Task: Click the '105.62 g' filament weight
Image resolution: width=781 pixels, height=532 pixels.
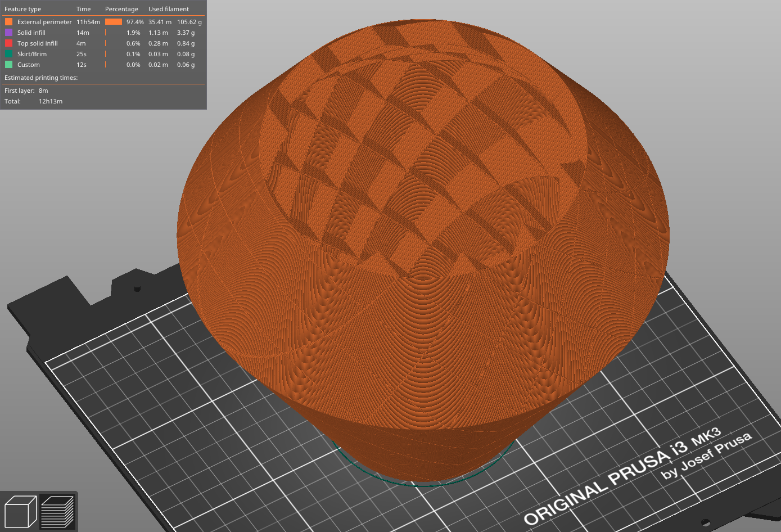Action: pos(189,22)
